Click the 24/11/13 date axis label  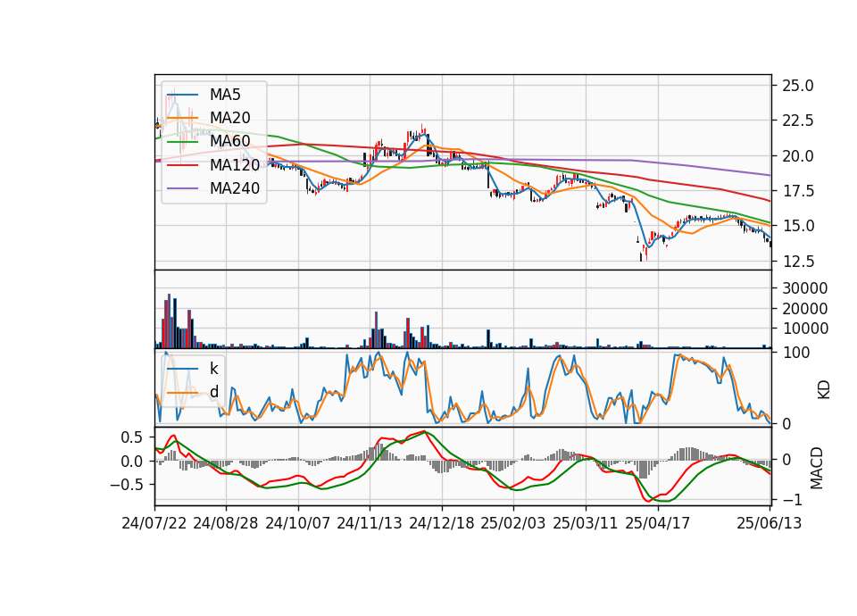point(370,523)
